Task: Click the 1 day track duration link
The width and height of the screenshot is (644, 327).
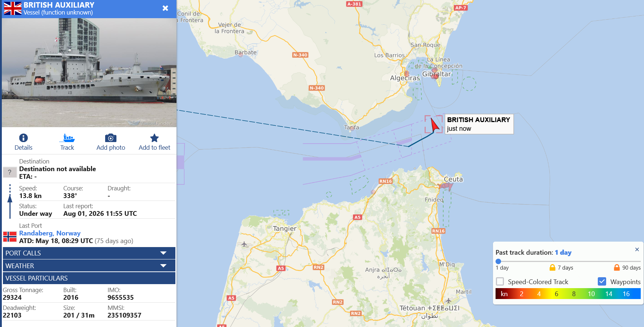Action: point(563,252)
